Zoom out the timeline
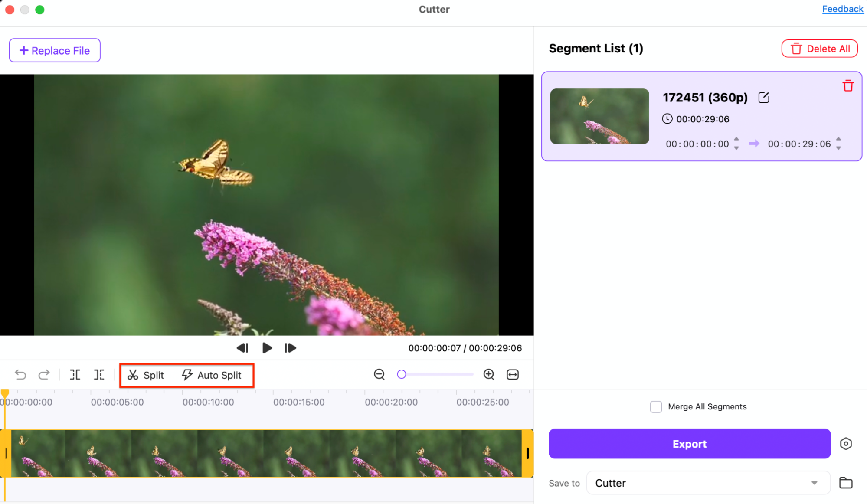Image resolution: width=867 pixels, height=504 pixels. (380, 374)
